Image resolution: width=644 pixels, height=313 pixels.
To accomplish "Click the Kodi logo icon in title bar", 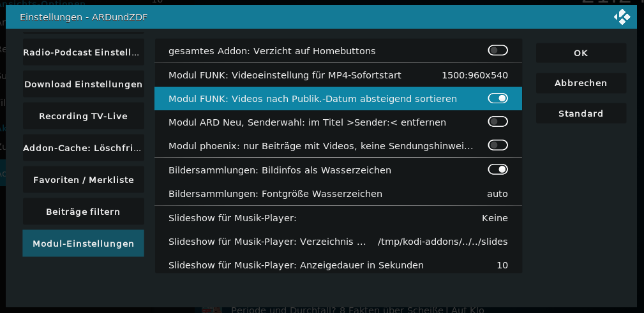I will click(x=622, y=17).
